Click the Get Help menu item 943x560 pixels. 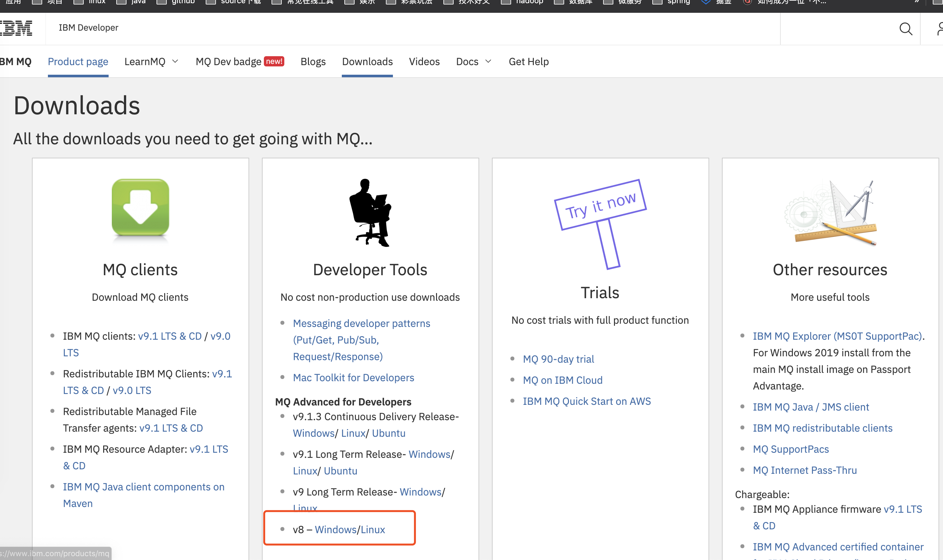pos(528,62)
